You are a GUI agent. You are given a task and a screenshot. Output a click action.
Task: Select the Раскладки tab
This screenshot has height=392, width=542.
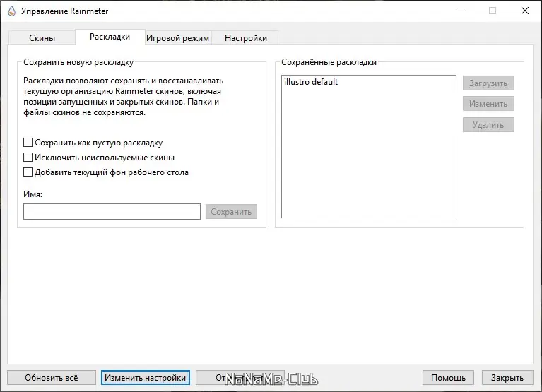pyautogui.click(x=110, y=37)
